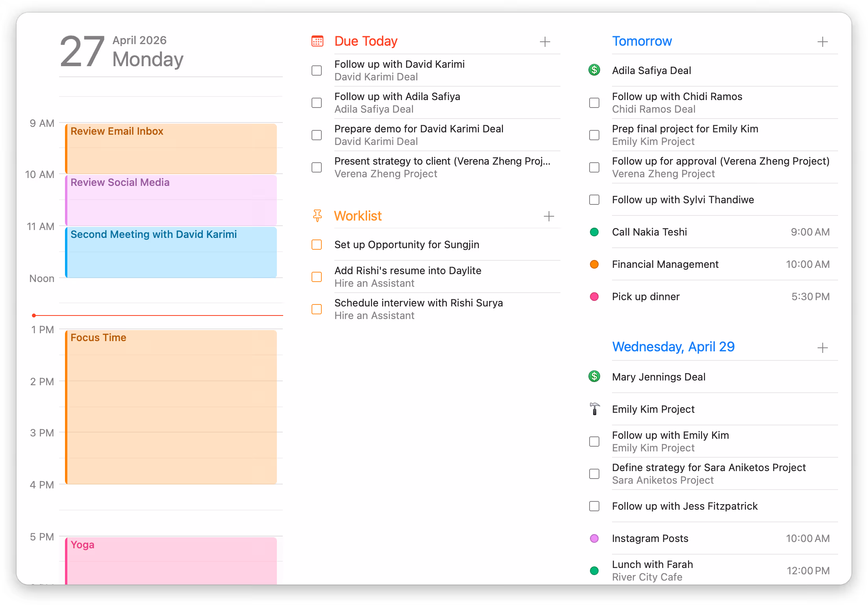Click the Adila Safiya Deal dollar icon
The width and height of the screenshot is (868, 605).
594,70
